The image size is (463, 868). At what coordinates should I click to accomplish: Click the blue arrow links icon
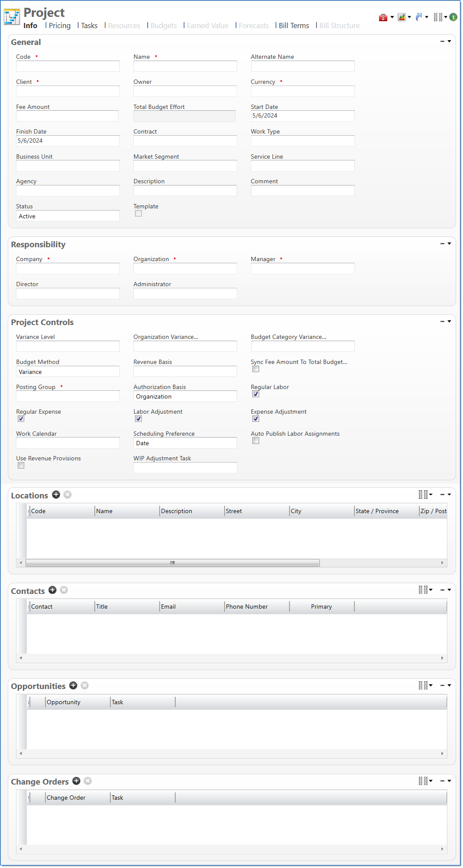point(419,17)
